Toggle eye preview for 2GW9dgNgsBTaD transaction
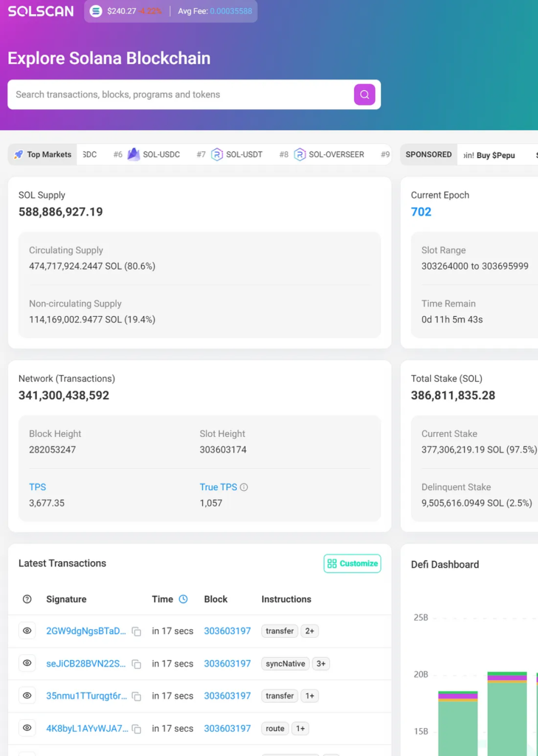 (27, 631)
